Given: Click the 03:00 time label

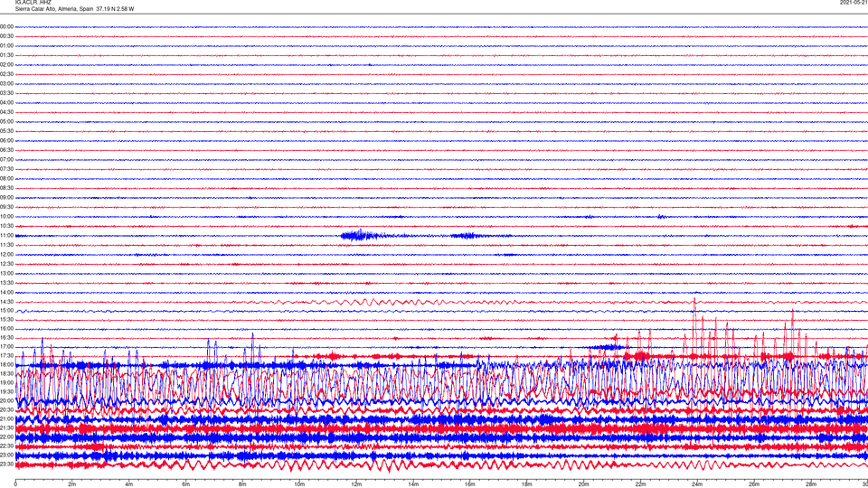Looking at the screenshot, I should [6, 83].
